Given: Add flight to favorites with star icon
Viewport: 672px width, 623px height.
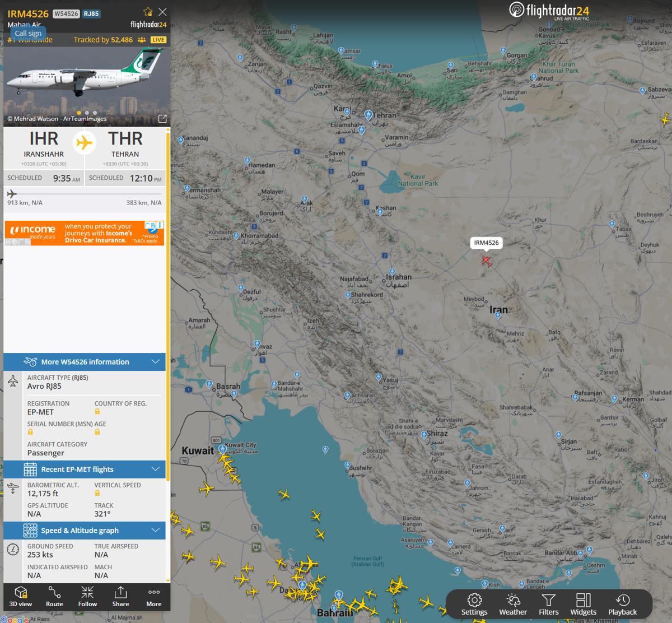Looking at the screenshot, I should coord(148,12).
